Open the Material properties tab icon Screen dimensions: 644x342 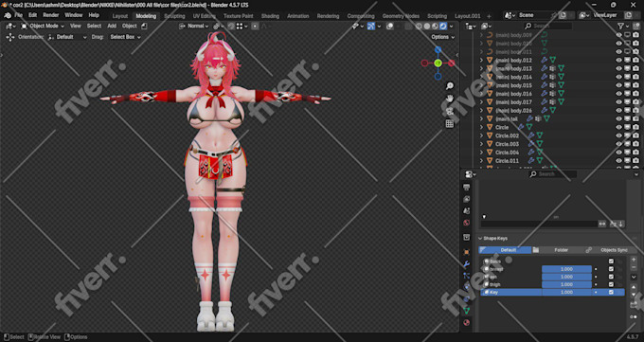[467, 323]
